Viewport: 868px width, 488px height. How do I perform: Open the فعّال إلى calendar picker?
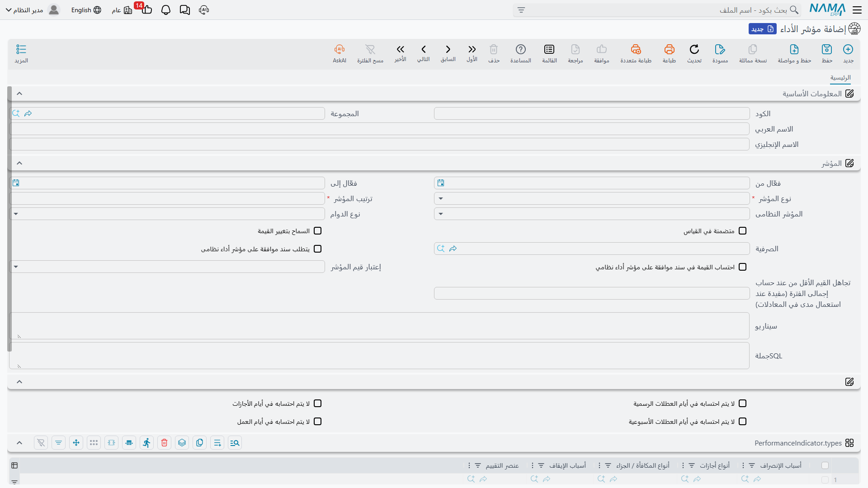pyautogui.click(x=16, y=183)
